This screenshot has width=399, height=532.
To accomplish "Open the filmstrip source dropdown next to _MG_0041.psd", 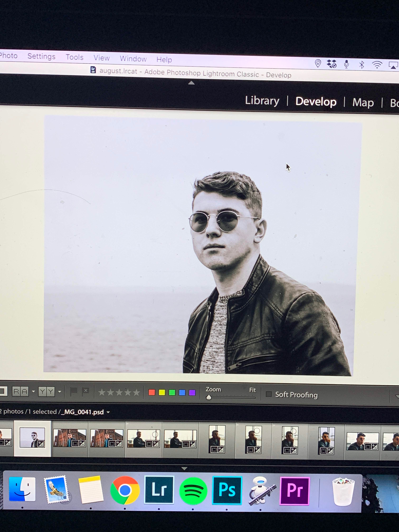I will [x=108, y=412].
